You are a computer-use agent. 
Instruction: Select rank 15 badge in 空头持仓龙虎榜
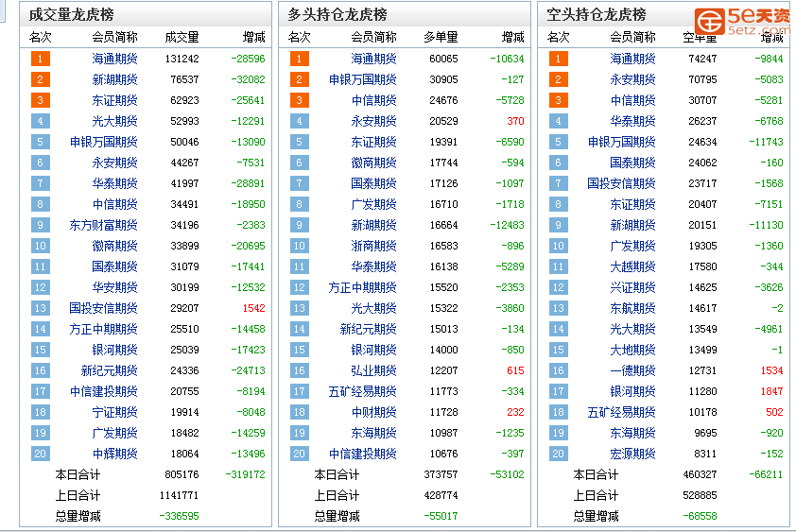559,351
